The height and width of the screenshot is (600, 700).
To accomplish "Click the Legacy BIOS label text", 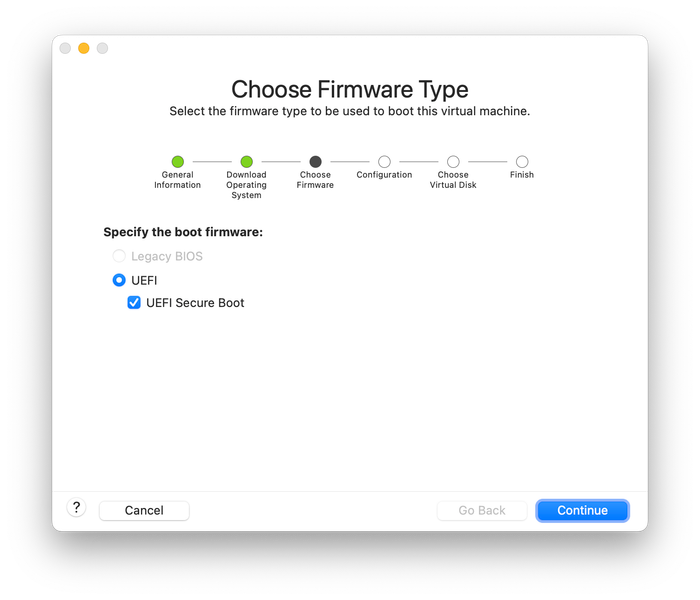I will click(x=167, y=256).
